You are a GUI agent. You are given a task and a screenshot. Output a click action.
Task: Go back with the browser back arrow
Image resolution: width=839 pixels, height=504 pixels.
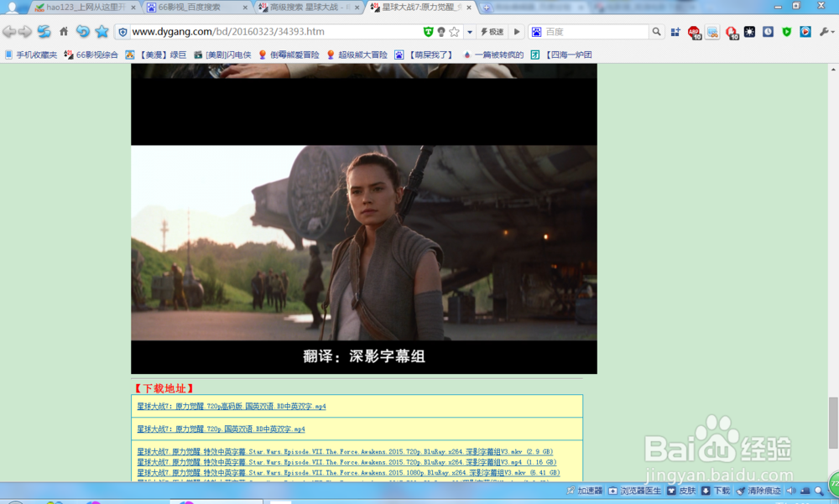[9, 32]
